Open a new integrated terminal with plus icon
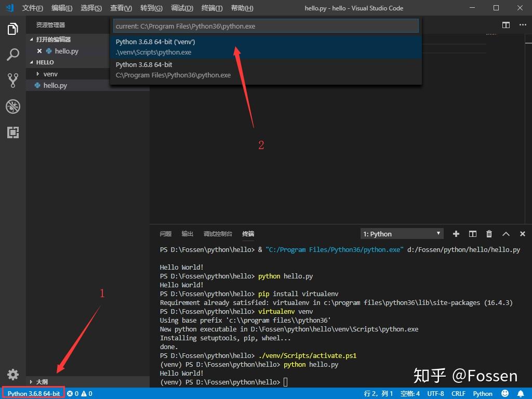532x399 pixels. (x=456, y=234)
